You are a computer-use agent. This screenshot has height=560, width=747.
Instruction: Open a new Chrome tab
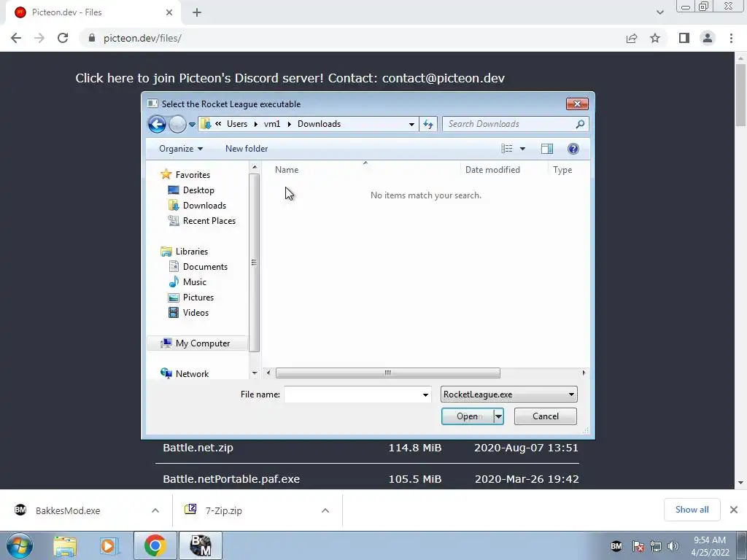[197, 12]
